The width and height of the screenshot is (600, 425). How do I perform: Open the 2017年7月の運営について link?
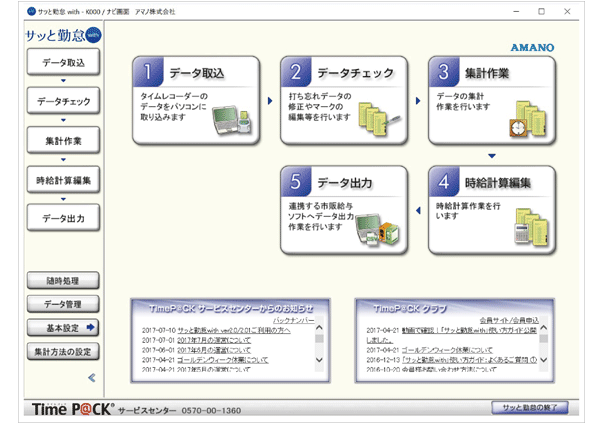[214, 340]
